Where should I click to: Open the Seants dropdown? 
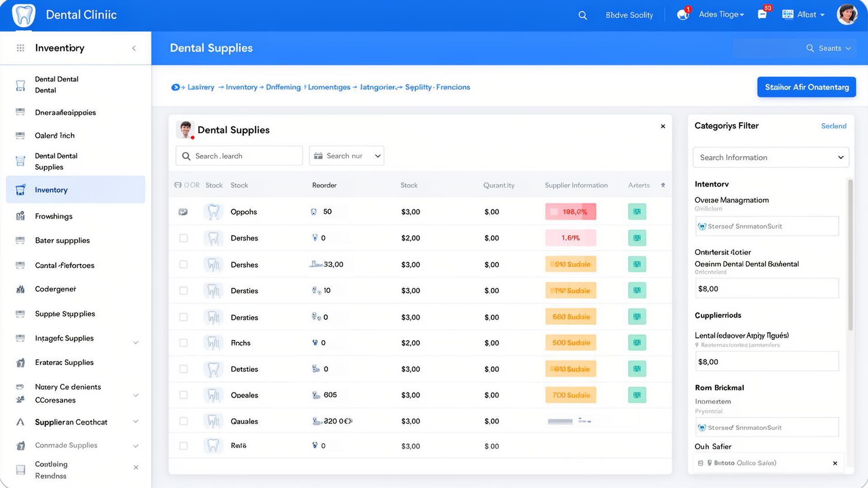829,48
